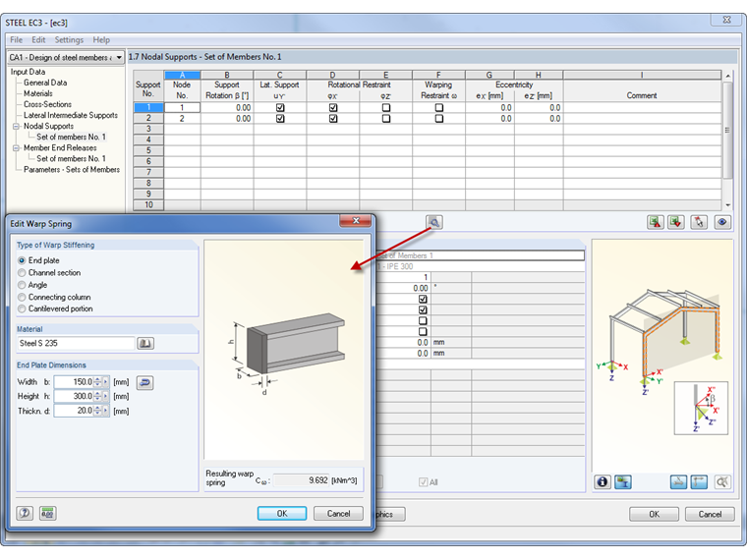Viewport: 747px width, 560px height.
Task: Click the Excel export icon with red arrow
Action: coord(656,222)
